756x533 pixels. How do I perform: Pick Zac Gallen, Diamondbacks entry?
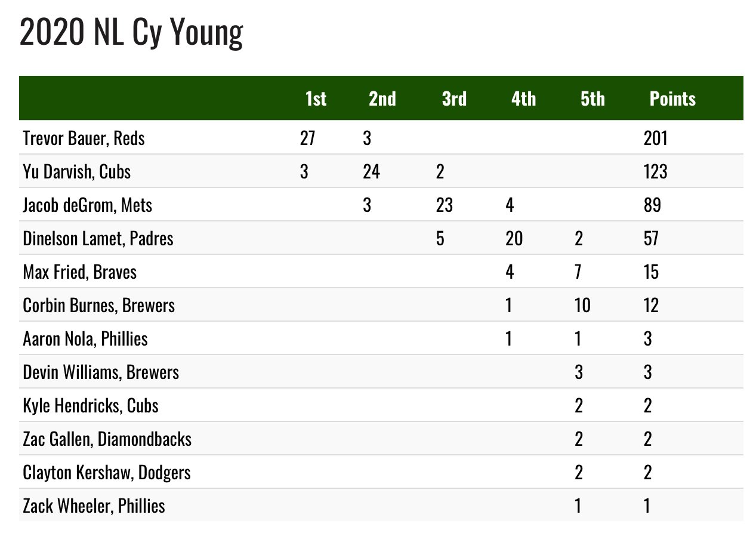coord(107,439)
